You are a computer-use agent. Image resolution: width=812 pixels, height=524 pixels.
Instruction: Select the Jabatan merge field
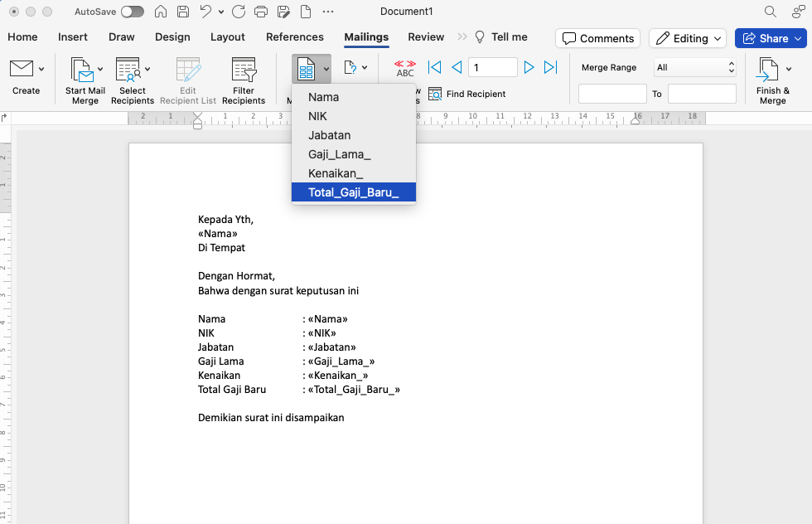coord(329,135)
